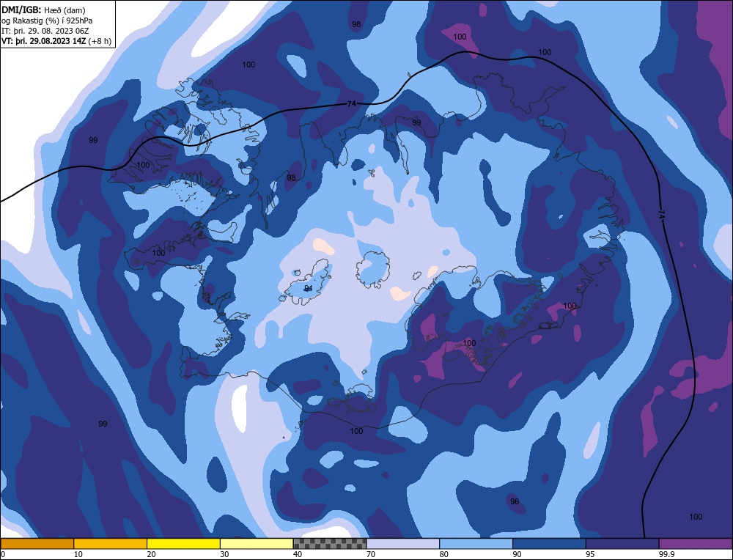Click the '98' label near the top edge
This screenshot has height=560, width=733.
pyautogui.click(x=356, y=24)
